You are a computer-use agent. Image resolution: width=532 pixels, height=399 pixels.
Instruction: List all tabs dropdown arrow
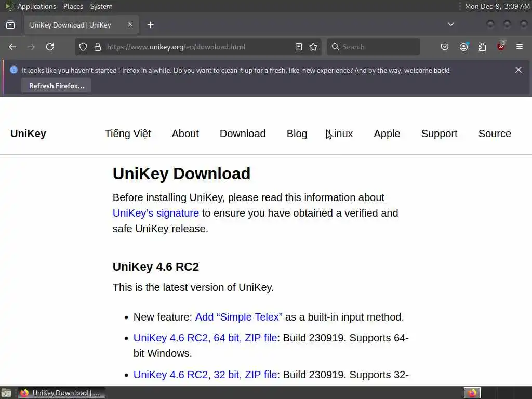(x=451, y=24)
